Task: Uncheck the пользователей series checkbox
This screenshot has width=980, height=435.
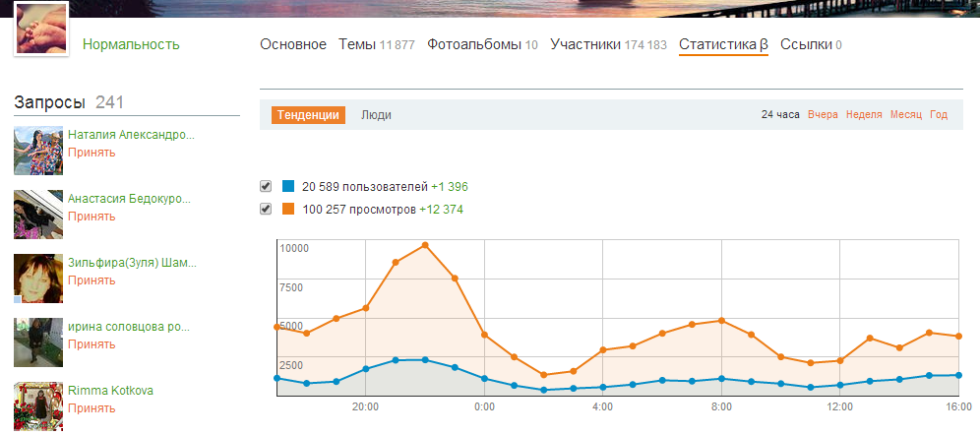Action: (x=266, y=186)
